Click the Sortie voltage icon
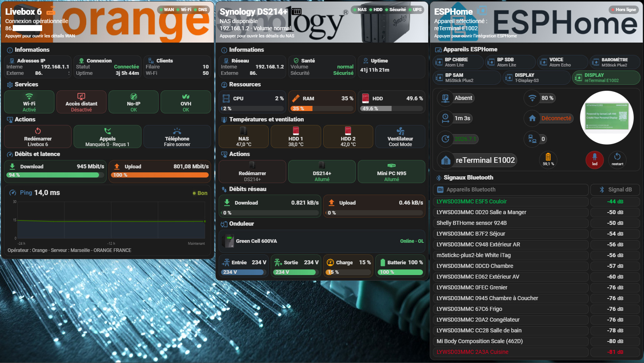This screenshot has height=363, width=644. click(278, 262)
